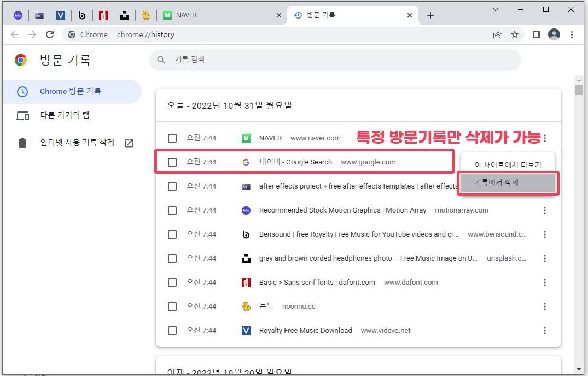This screenshot has height=376, width=588.
Task: Share this page icon
Action: coord(497,34)
